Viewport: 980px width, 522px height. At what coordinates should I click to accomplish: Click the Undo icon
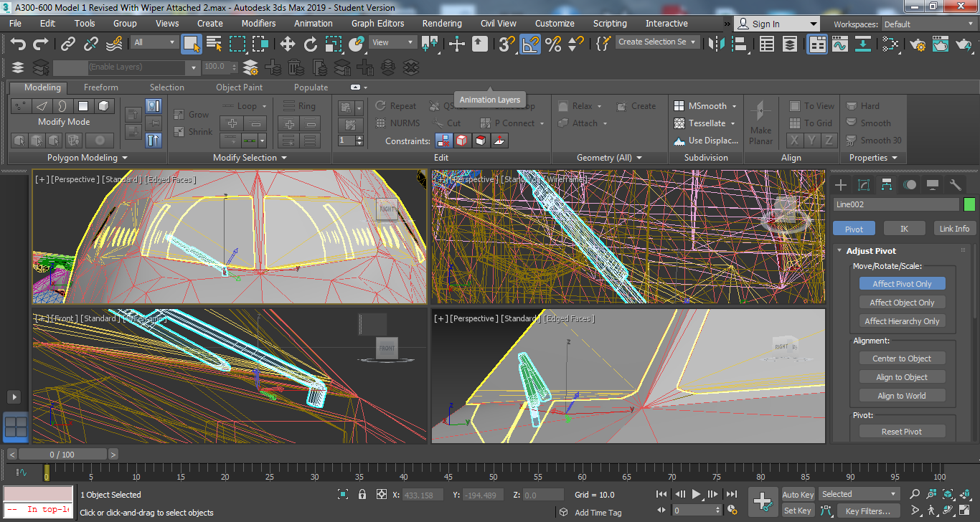[x=18, y=44]
